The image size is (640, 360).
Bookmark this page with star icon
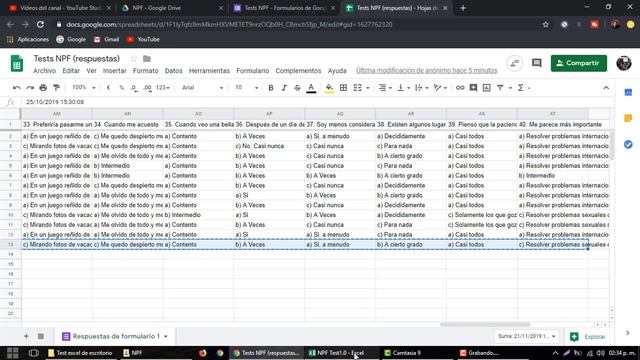[x=546, y=24]
